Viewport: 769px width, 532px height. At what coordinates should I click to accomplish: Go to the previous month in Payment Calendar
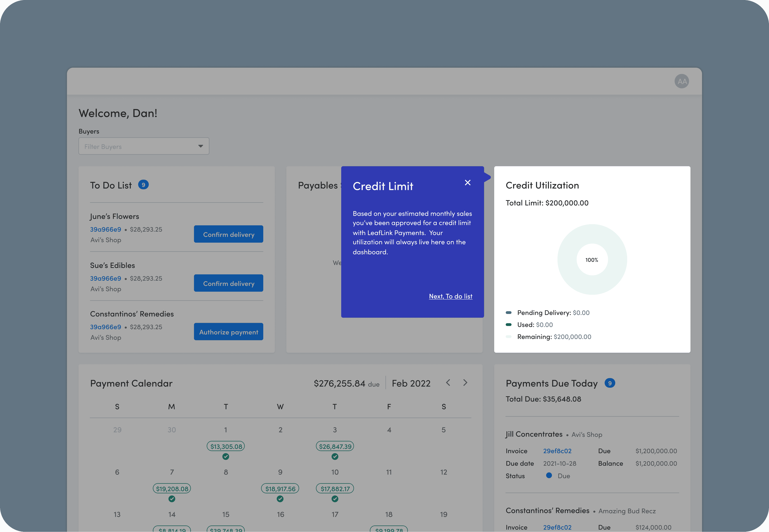point(448,383)
